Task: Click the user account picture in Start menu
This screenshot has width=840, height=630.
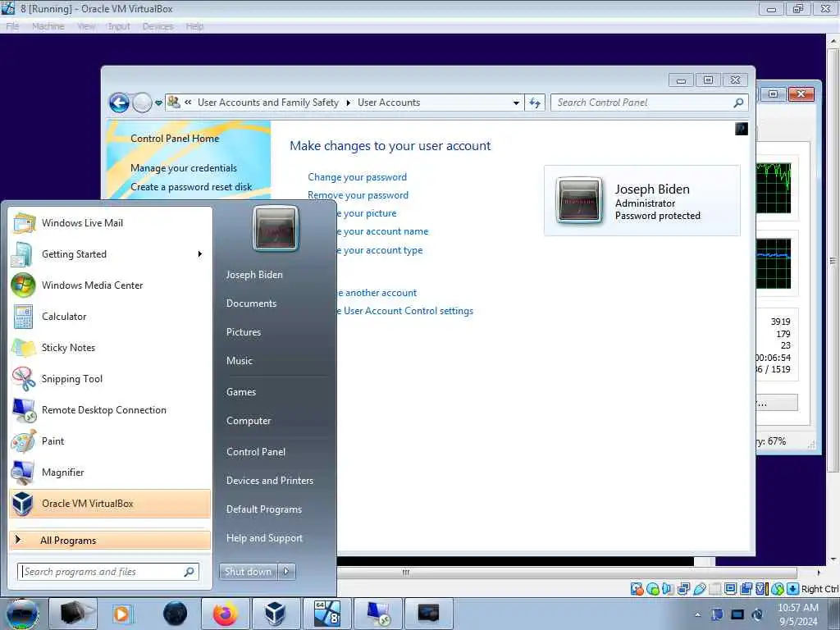Action: point(276,229)
